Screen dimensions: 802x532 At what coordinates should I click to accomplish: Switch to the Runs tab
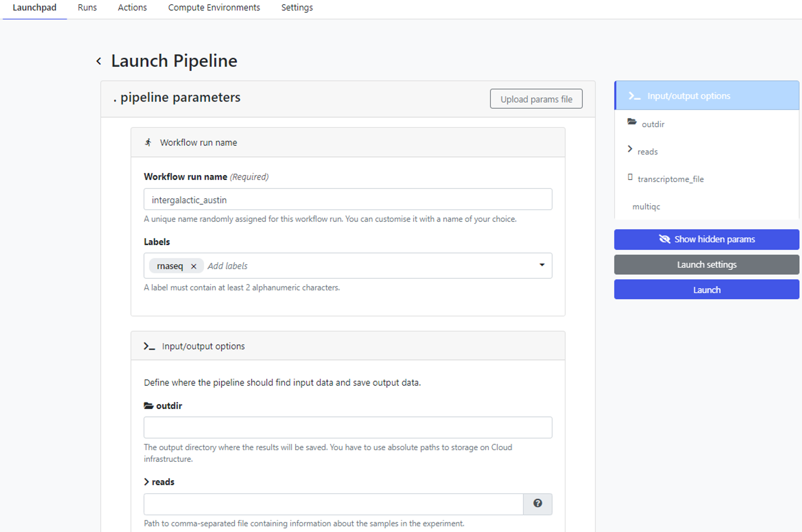point(87,8)
